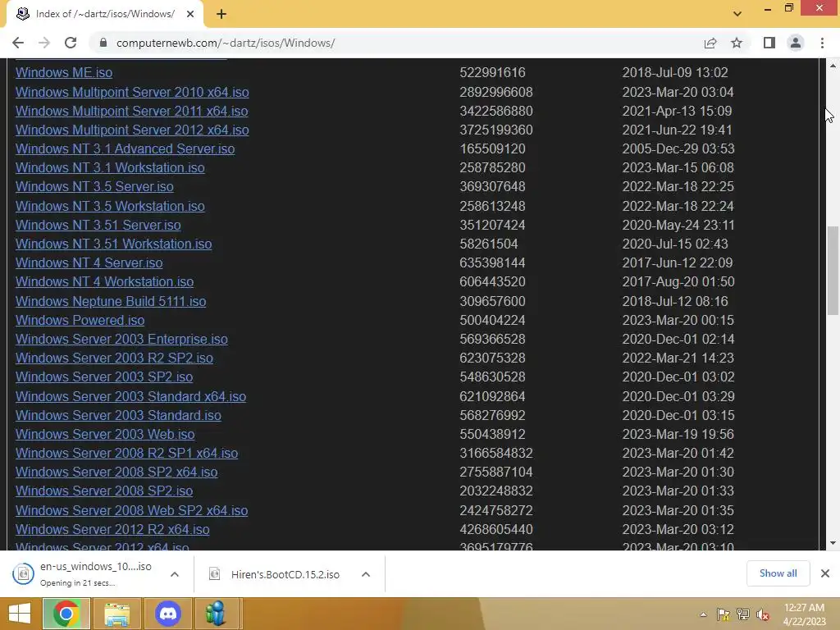Select Windows Server 2003 Standard.iso

118,415
